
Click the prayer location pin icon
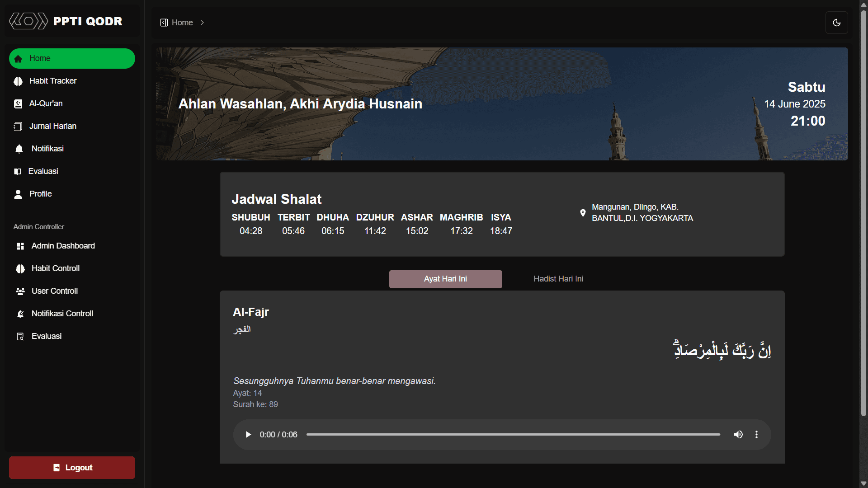point(583,213)
